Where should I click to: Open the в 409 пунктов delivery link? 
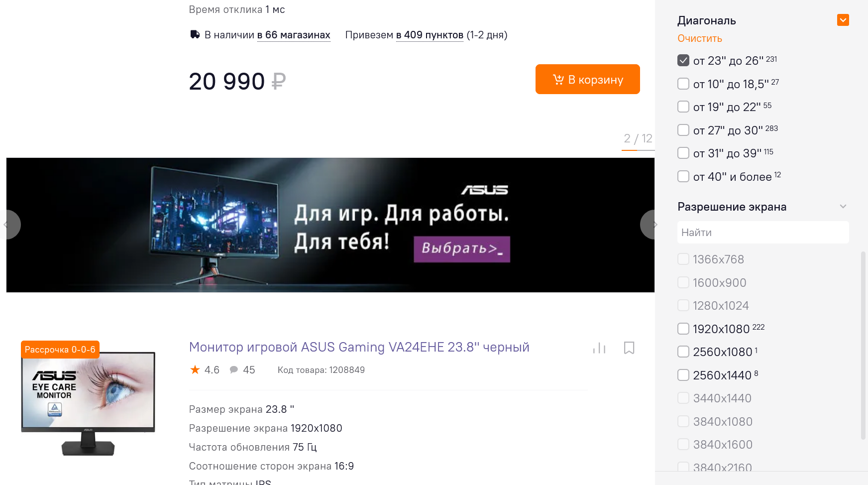430,35
